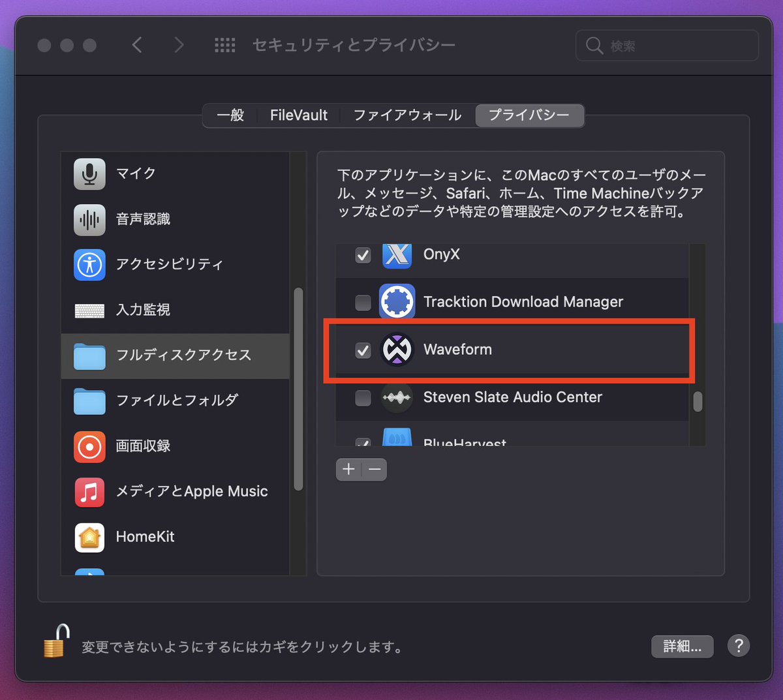Select ファイルとフォルダ in the sidebar
This screenshot has height=700, width=783.
tap(175, 401)
